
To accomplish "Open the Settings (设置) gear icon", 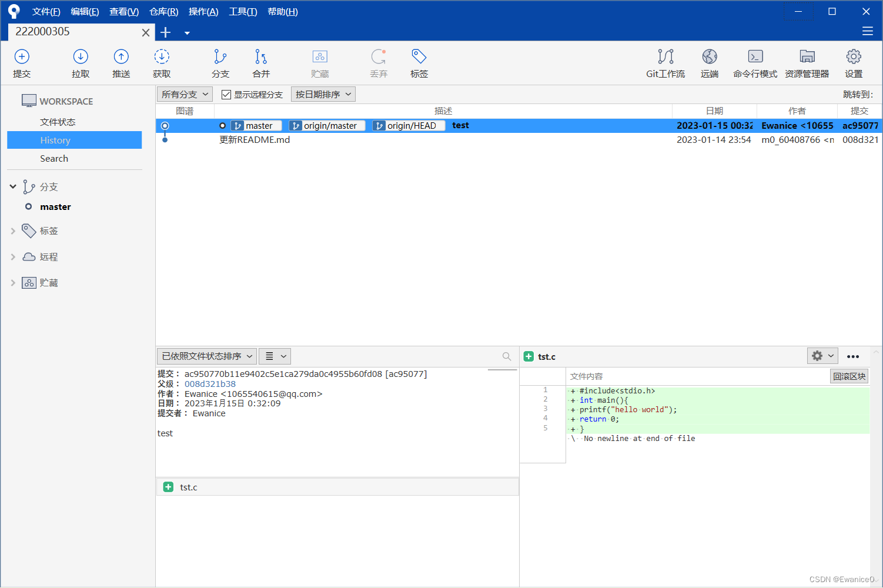I will pos(854,64).
